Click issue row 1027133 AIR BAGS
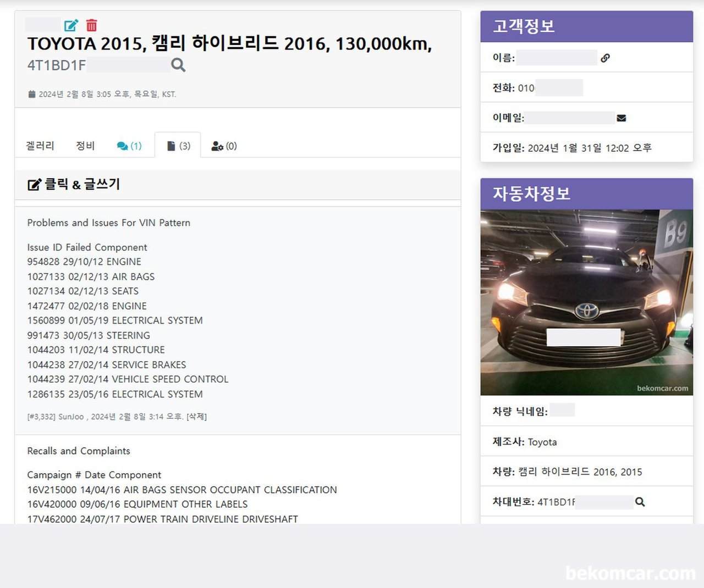Screen dimensions: 704x588 point(91,276)
